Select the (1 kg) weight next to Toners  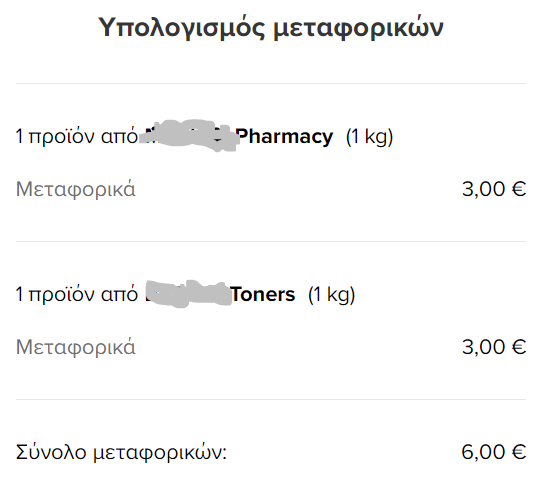coord(332,294)
